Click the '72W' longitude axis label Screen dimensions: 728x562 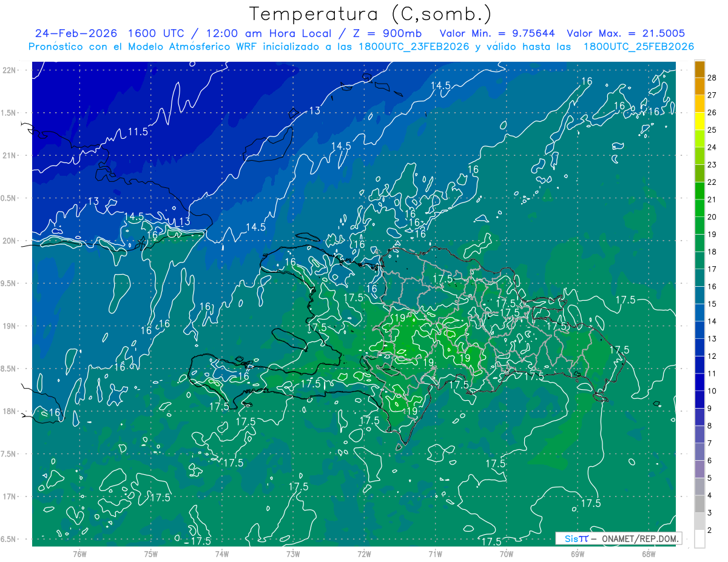pyautogui.click(x=365, y=554)
